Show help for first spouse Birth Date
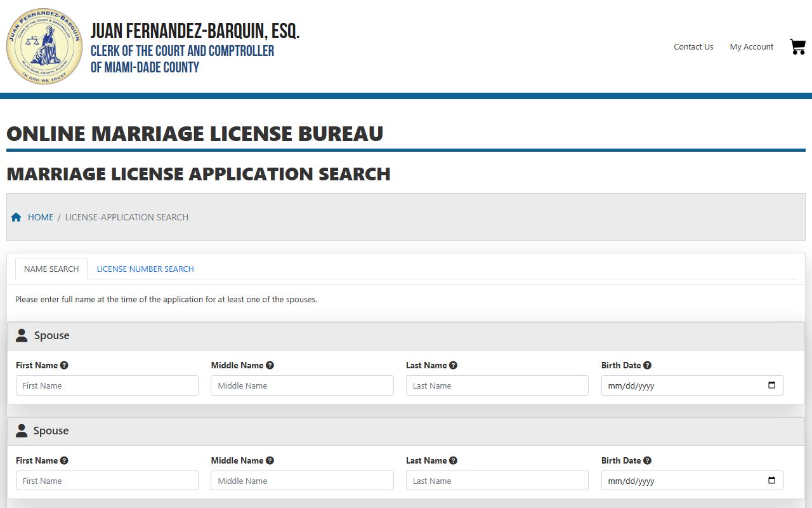The height and width of the screenshot is (508, 812). point(647,365)
